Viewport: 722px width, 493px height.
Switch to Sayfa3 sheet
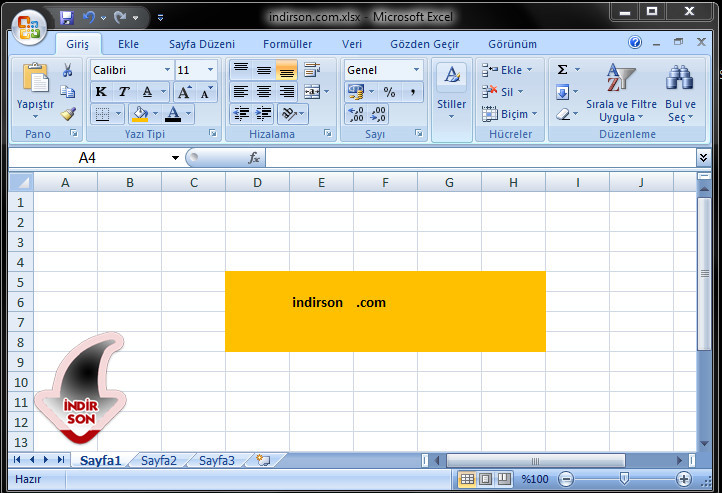click(216, 460)
